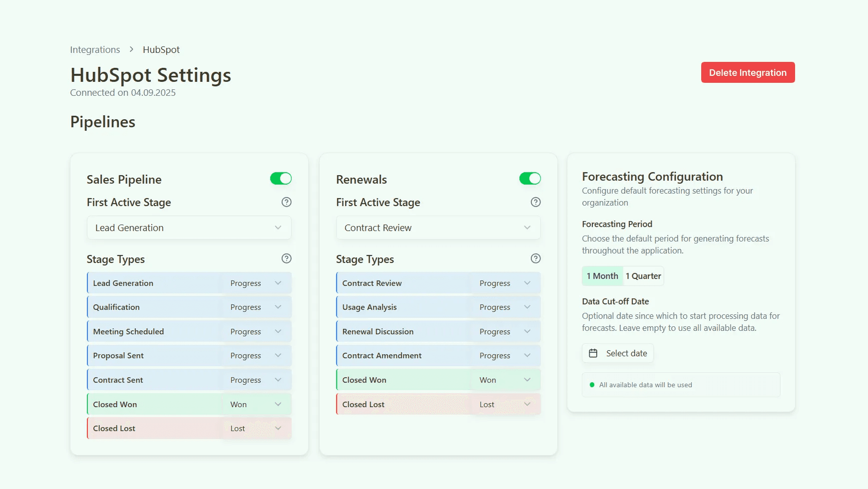
Task: Disable the Sales Pipeline toggle
Action: (x=281, y=179)
